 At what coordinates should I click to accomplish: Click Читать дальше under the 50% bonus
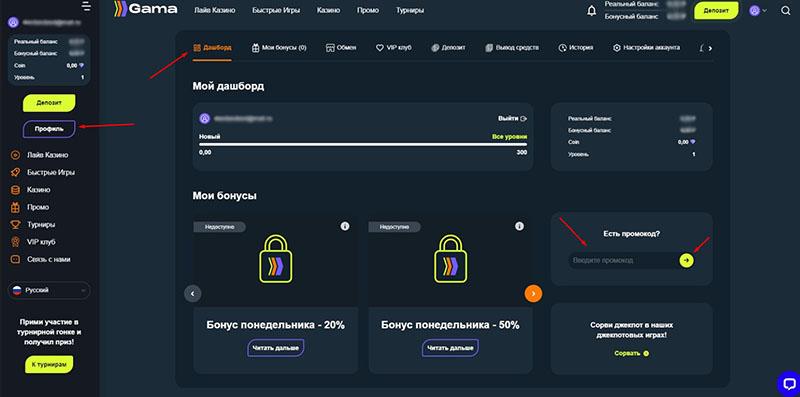coord(450,348)
